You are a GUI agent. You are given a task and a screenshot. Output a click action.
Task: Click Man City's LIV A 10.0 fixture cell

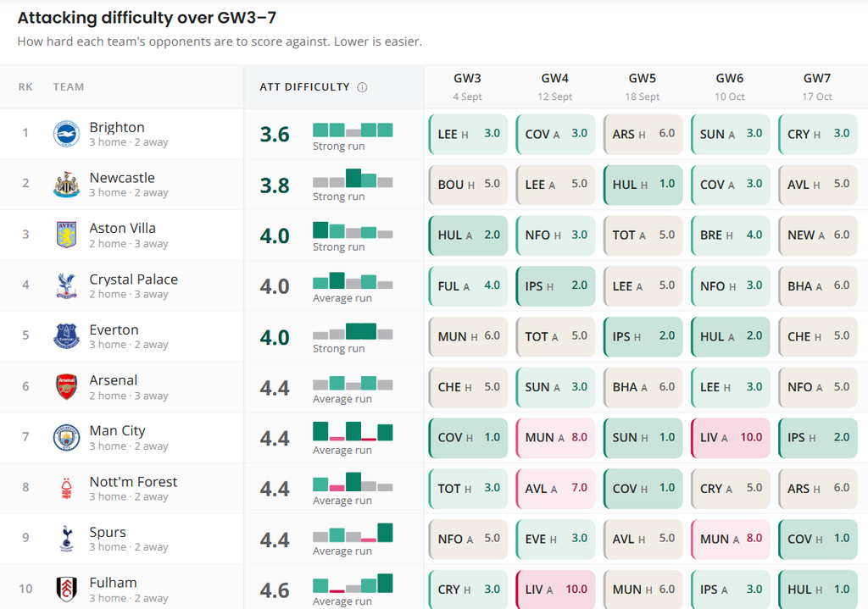[x=730, y=438]
